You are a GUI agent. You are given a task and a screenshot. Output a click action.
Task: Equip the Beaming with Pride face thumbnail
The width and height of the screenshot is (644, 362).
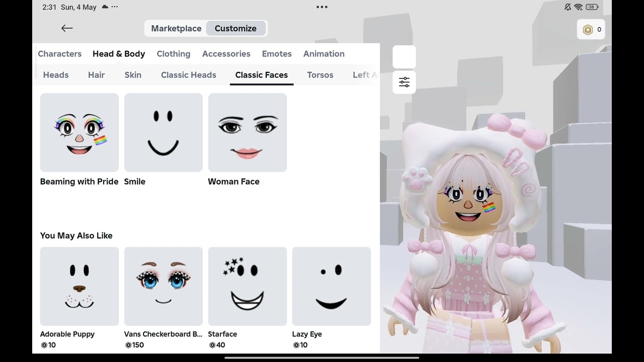(79, 133)
